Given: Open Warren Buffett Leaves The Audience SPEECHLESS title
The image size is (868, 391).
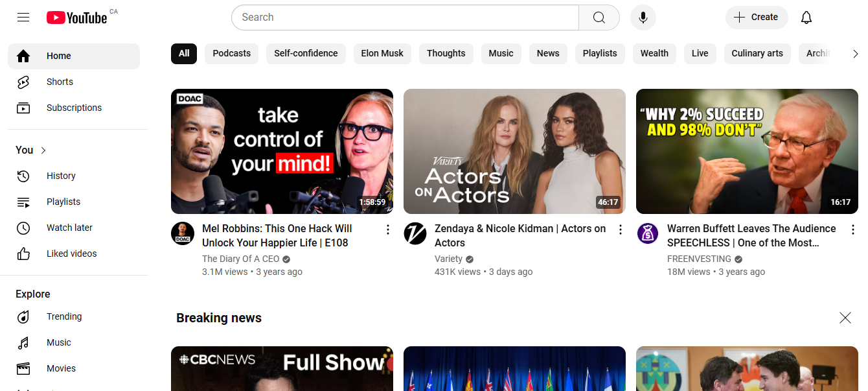Looking at the screenshot, I should 751,236.
